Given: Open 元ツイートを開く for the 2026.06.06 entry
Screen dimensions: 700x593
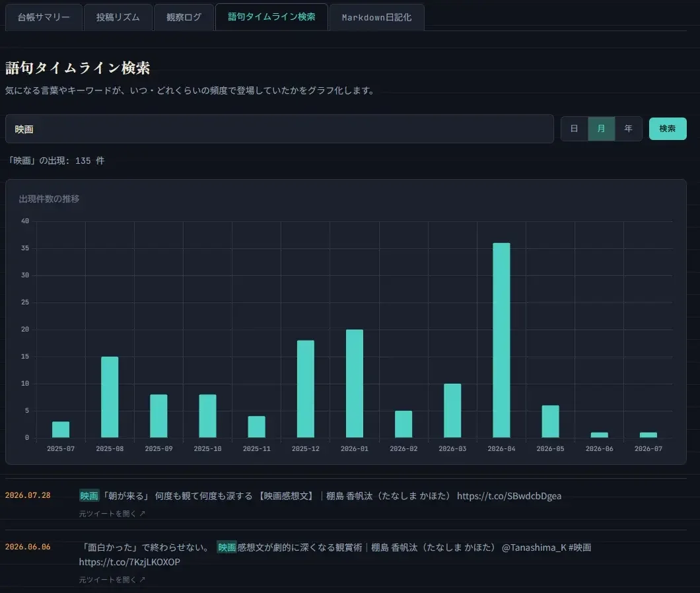Looking at the screenshot, I should (x=112, y=580).
